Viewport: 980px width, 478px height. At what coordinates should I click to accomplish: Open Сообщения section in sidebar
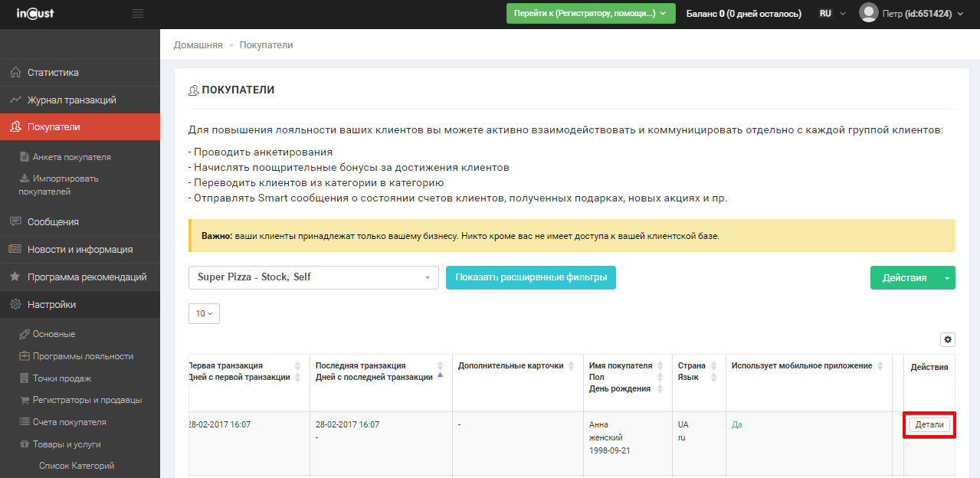click(x=53, y=222)
